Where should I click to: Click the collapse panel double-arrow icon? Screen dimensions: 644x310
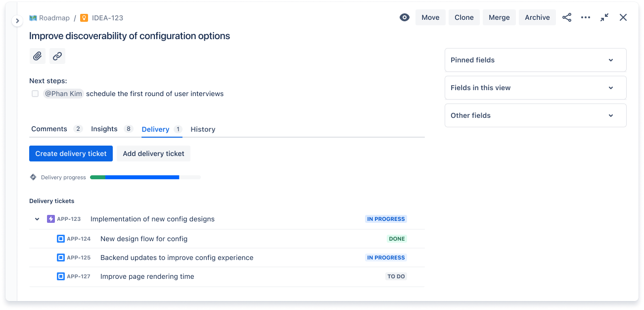coord(604,17)
